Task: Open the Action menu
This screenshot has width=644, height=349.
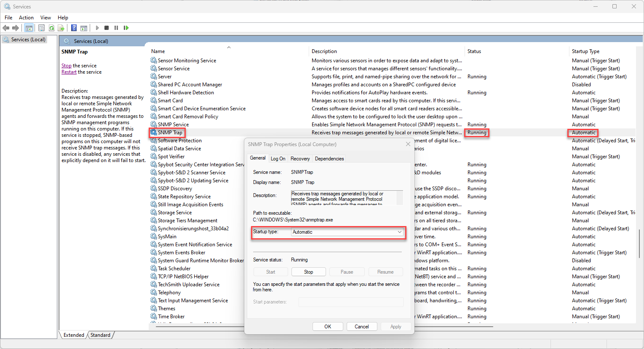Action: (x=26, y=18)
